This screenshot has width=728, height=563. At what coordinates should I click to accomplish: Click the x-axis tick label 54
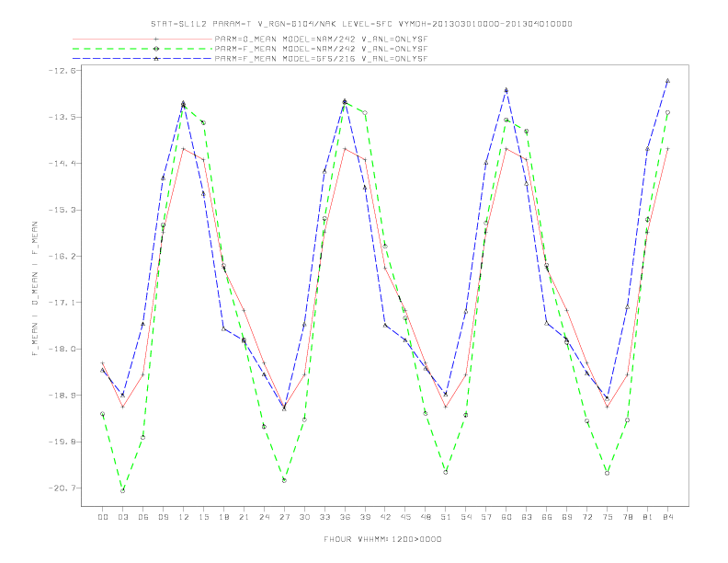pos(466,517)
